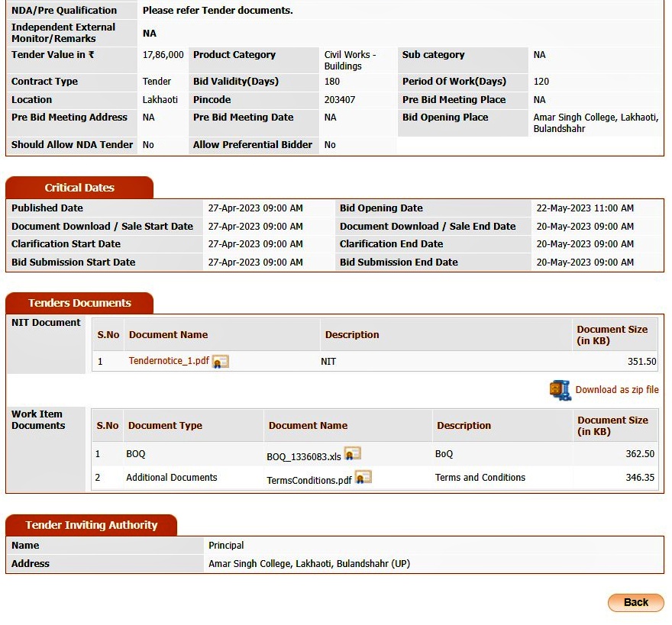This screenshot has height=625, width=672.
Task: Select the Tender Inviting Authority section header
Action: pos(92,525)
